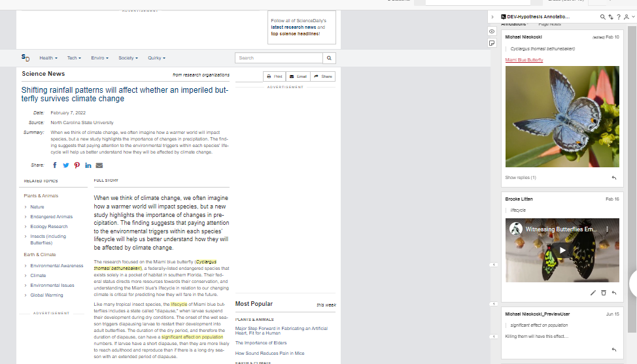The image size is (637, 364).
Task: Click the article headline about shifting rainfall
Action: coord(125,94)
